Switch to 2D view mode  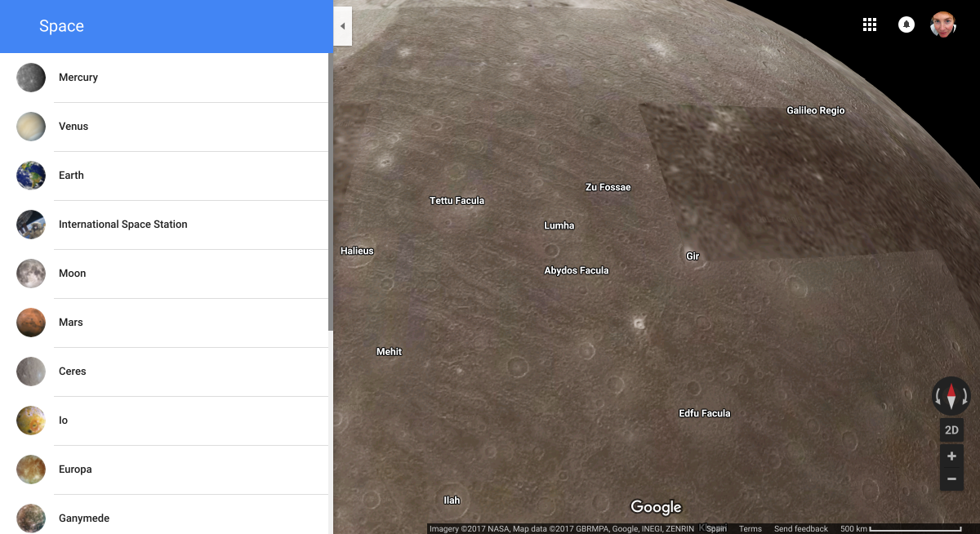(x=951, y=429)
